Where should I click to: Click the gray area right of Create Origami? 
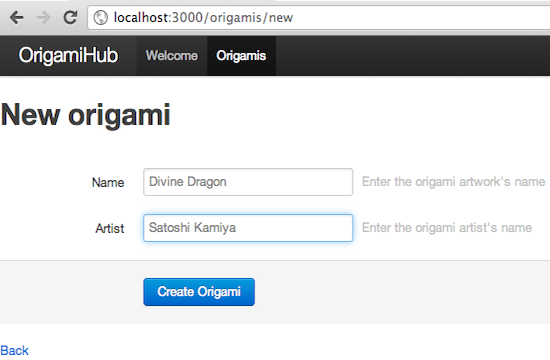pyautogui.click(x=400, y=292)
